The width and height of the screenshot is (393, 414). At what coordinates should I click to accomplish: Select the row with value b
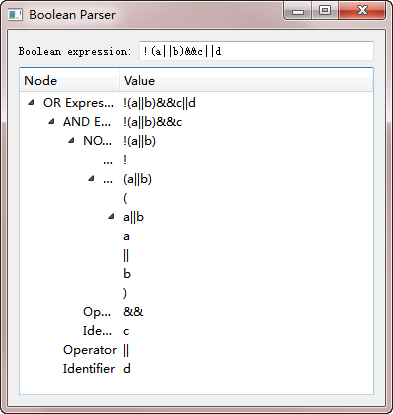pyautogui.click(x=196, y=274)
